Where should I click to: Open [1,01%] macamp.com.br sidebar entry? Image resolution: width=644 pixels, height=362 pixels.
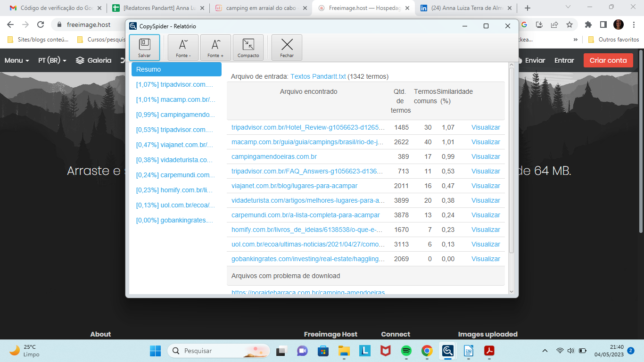[175, 99]
